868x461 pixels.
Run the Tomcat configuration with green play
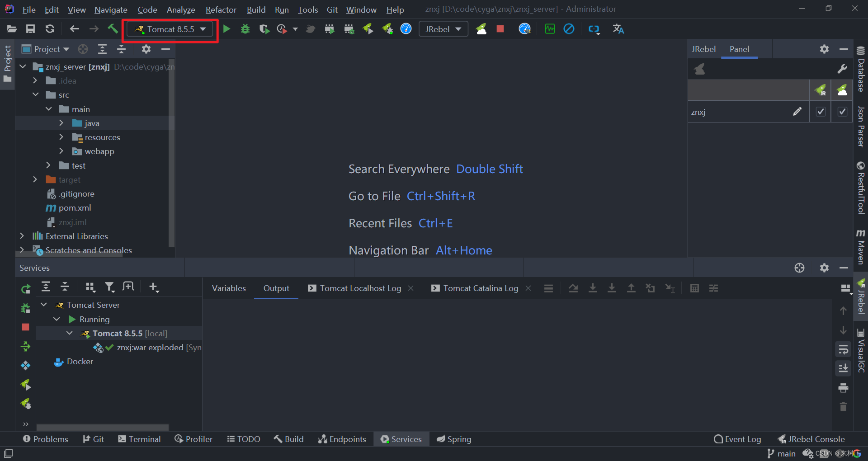(x=226, y=29)
